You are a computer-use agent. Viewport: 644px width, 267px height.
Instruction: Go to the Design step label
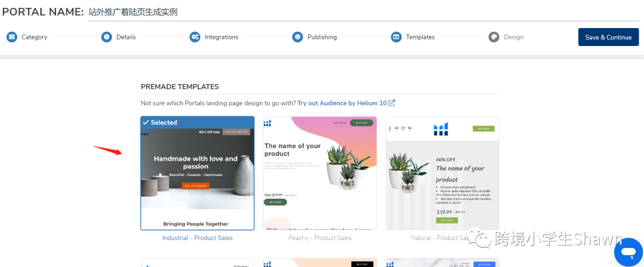(x=514, y=37)
